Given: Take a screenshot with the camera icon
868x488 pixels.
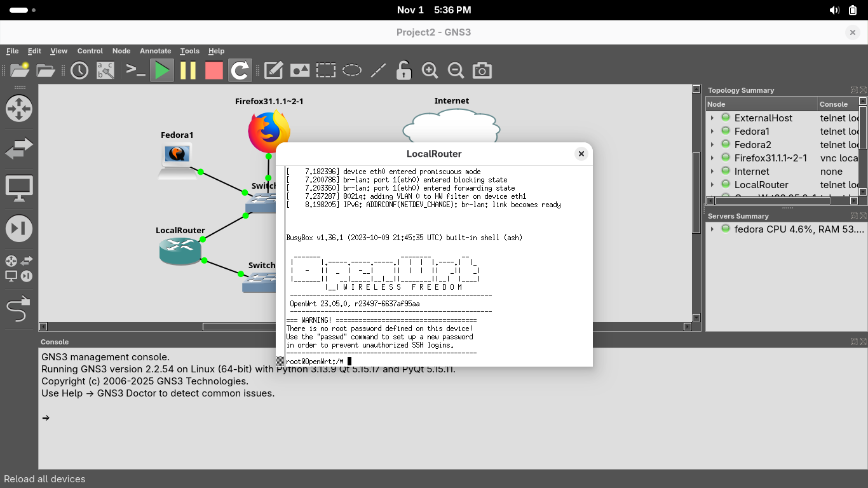Looking at the screenshot, I should pos(482,71).
